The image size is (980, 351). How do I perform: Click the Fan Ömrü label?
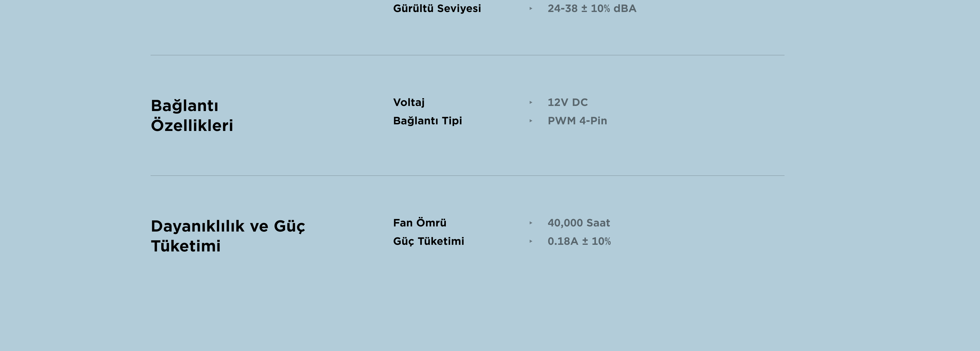(420, 223)
